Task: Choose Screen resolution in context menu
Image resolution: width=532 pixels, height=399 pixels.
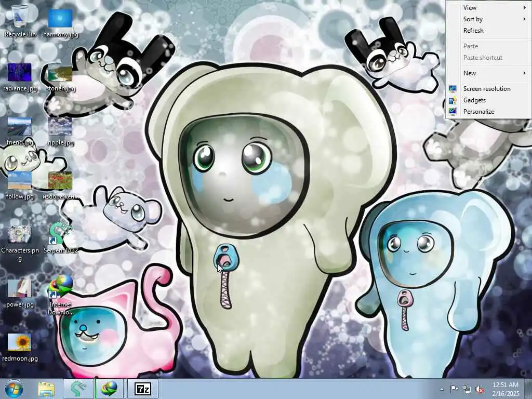Action: 488,88
